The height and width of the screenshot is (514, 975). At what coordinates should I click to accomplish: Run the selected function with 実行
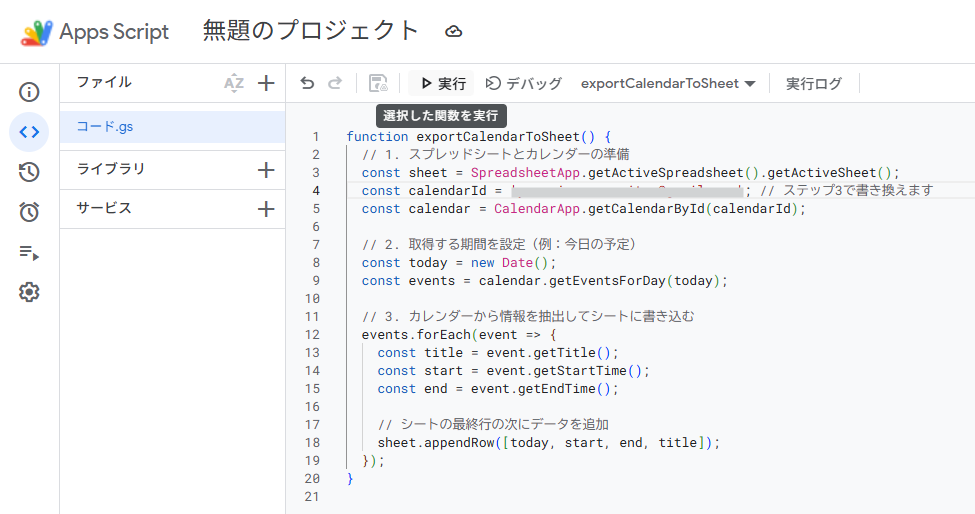[442, 84]
